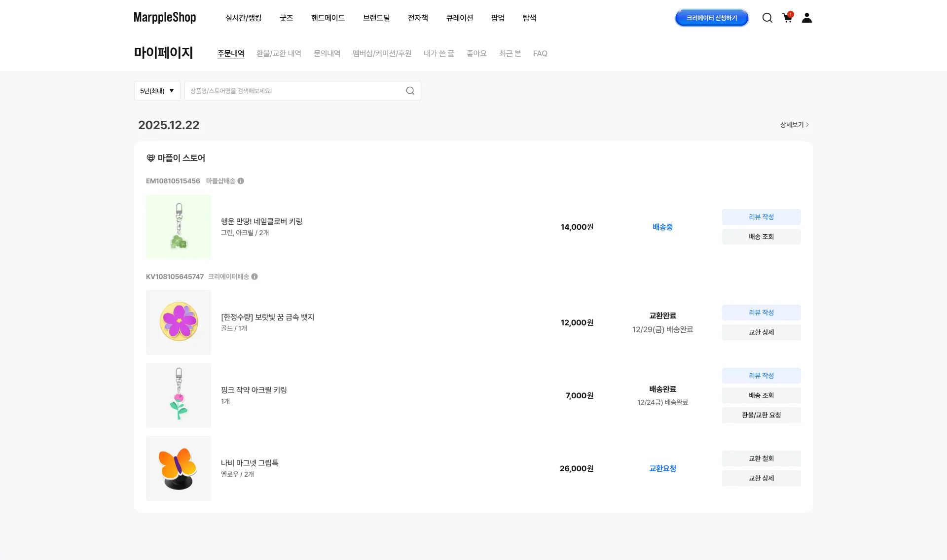Click 교환 철회 for butterfly griptok
This screenshot has width=947, height=560.
(x=761, y=458)
